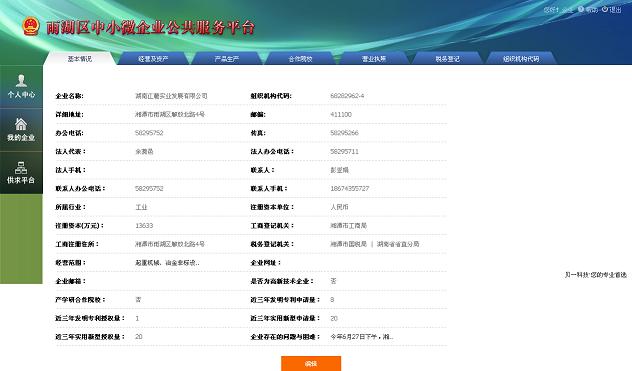Switch to the 经营及资产 tab
This screenshot has width=632, height=371.
click(x=153, y=58)
